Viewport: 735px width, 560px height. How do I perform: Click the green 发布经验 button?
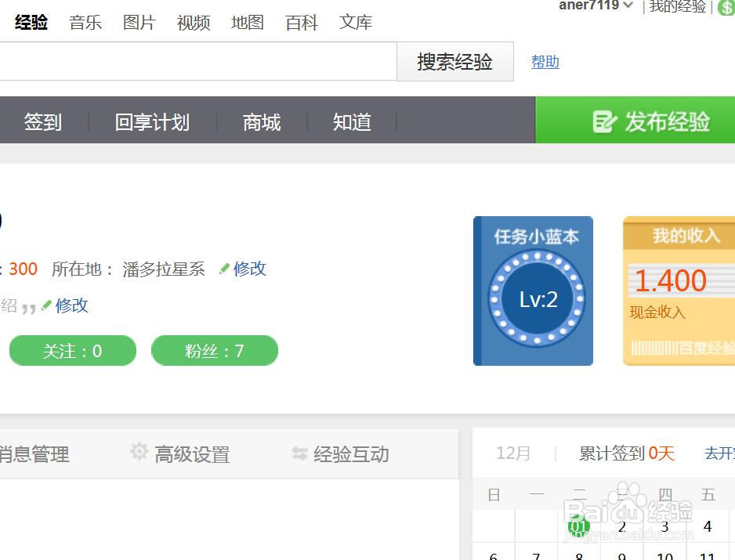click(635, 120)
